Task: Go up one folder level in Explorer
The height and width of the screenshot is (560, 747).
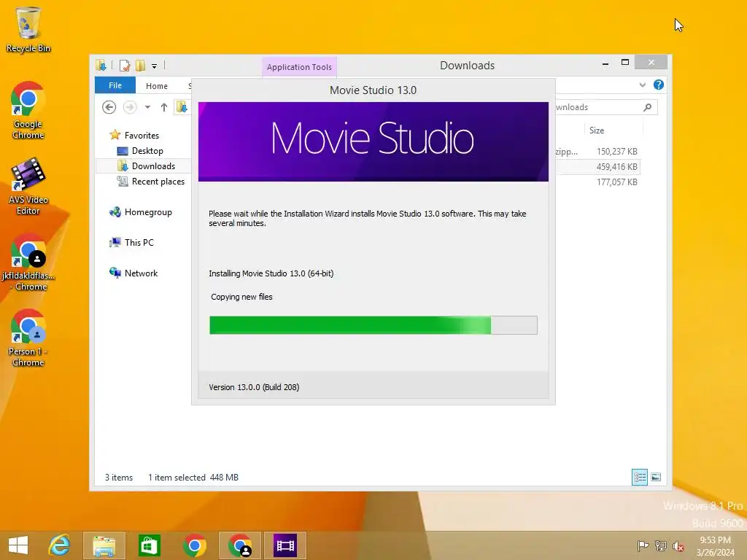Action: tap(164, 107)
